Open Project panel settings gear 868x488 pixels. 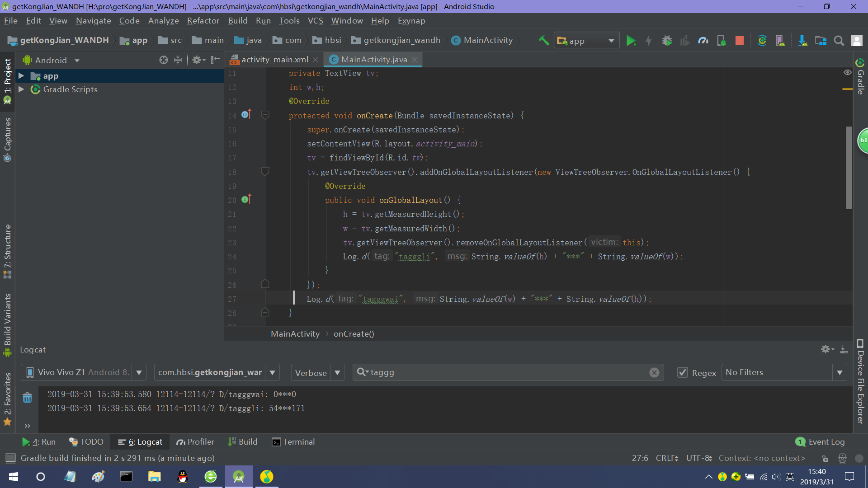198,60
